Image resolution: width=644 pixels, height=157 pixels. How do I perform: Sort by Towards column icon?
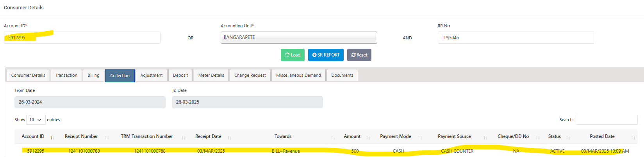pyautogui.click(x=333, y=138)
